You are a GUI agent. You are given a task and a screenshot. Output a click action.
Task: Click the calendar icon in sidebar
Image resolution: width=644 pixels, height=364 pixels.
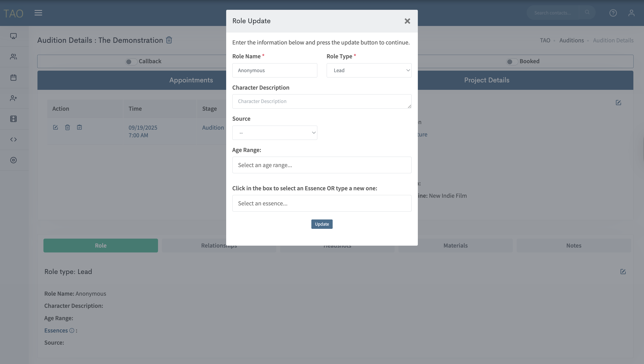pyautogui.click(x=13, y=77)
